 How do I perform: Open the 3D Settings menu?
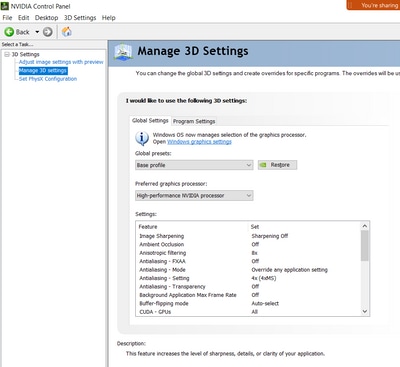[x=80, y=18]
